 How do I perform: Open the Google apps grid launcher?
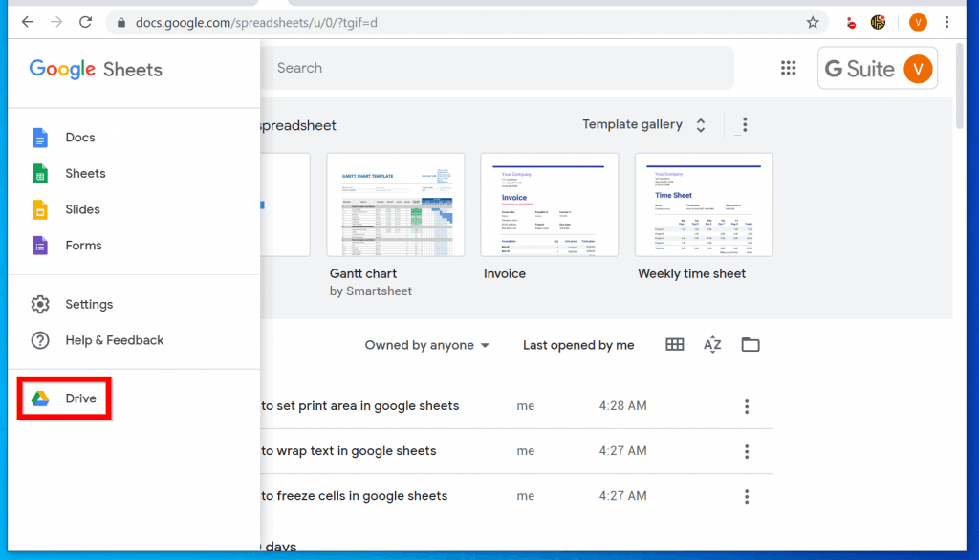coord(788,68)
